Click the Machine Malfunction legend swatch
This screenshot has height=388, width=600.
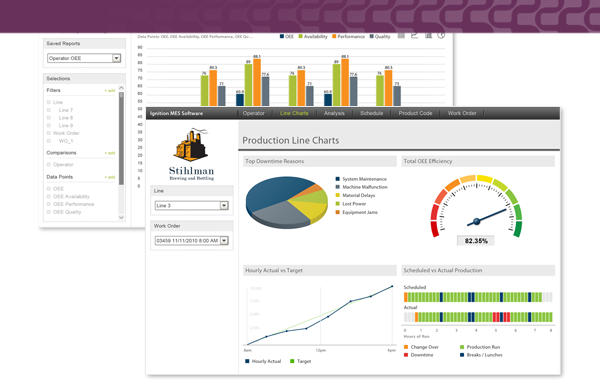coord(338,187)
